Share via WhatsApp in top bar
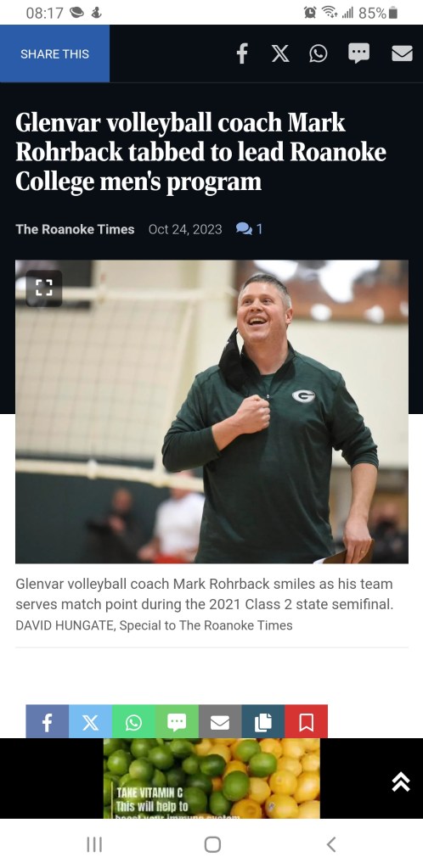This screenshot has width=423, height=868. pyautogui.click(x=318, y=53)
